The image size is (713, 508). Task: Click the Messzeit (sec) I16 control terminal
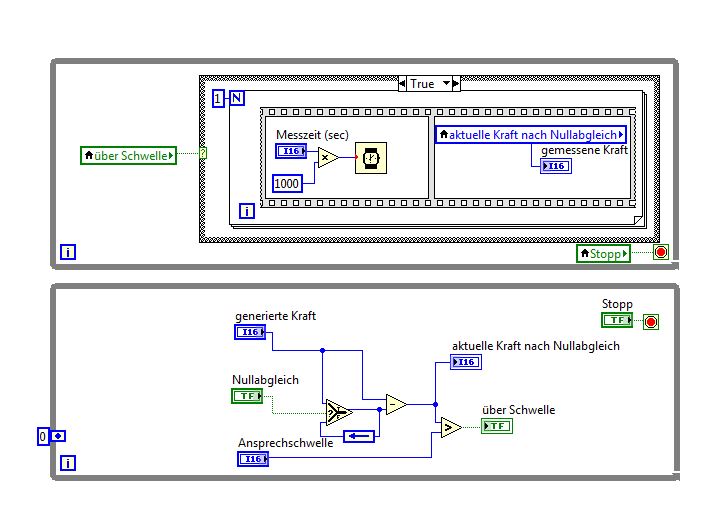(x=291, y=151)
